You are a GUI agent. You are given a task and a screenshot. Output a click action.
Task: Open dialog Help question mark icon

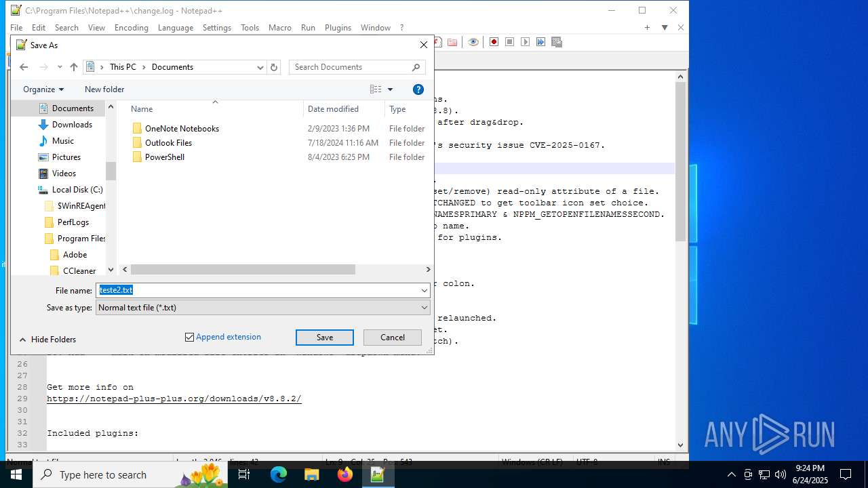[x=418, y=89]
